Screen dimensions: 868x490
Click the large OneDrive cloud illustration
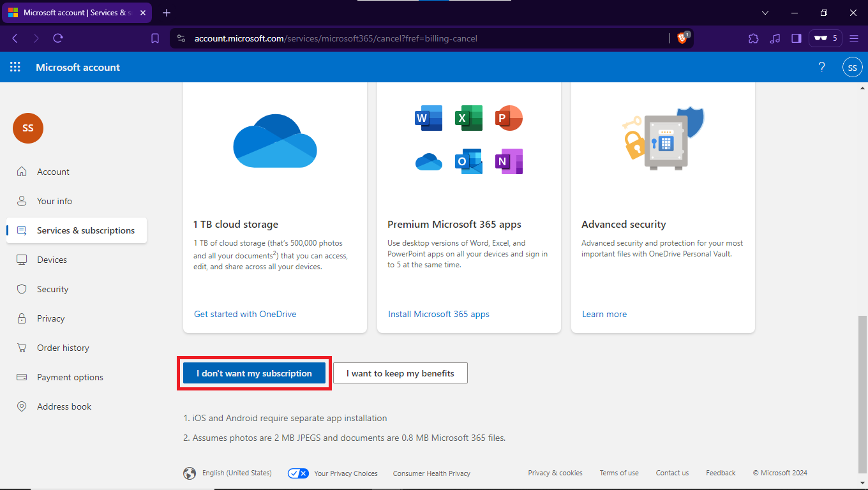tap(275, 141)
